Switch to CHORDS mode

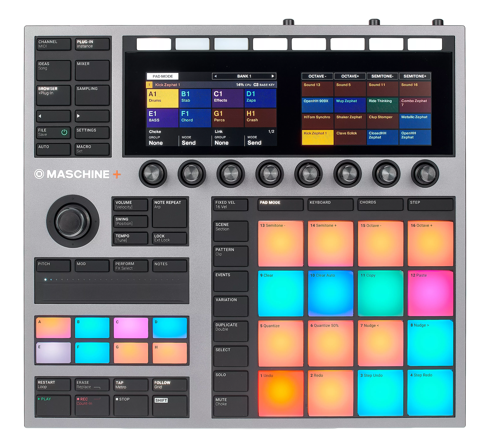pos(381,204)
